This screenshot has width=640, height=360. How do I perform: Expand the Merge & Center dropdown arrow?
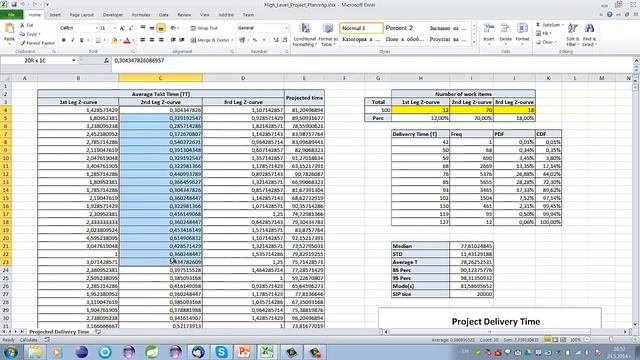(232, 40)
